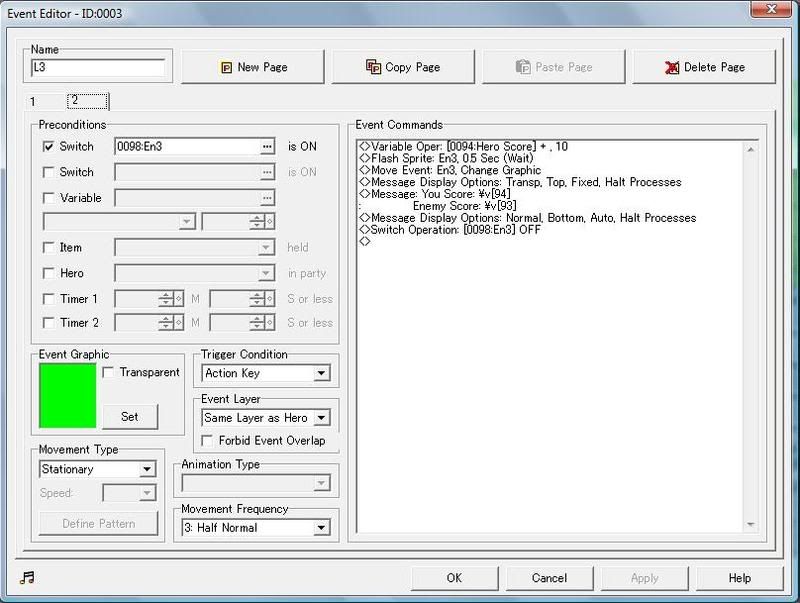Viewport: 800px width, 603px height.
Task: Open the movement Speed dropdown
Action: pos(147,493)
